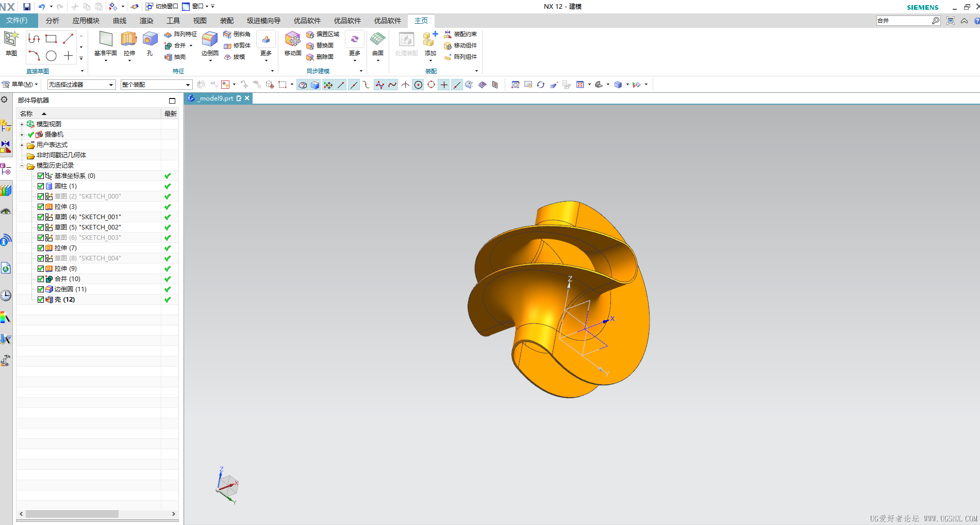Click the 阵列组件 pattern component tool
This screenshot has width=980, height=525.
pos(460,57)
